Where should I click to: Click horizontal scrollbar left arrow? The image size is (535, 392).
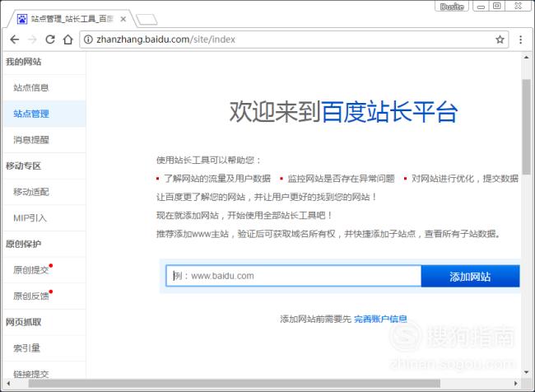(8, 384)
